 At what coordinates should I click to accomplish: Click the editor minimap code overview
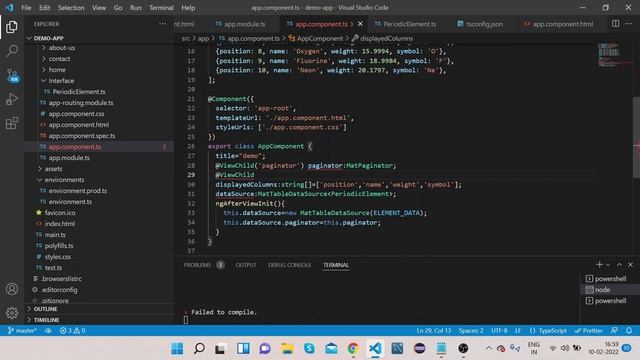click(614, 55)
